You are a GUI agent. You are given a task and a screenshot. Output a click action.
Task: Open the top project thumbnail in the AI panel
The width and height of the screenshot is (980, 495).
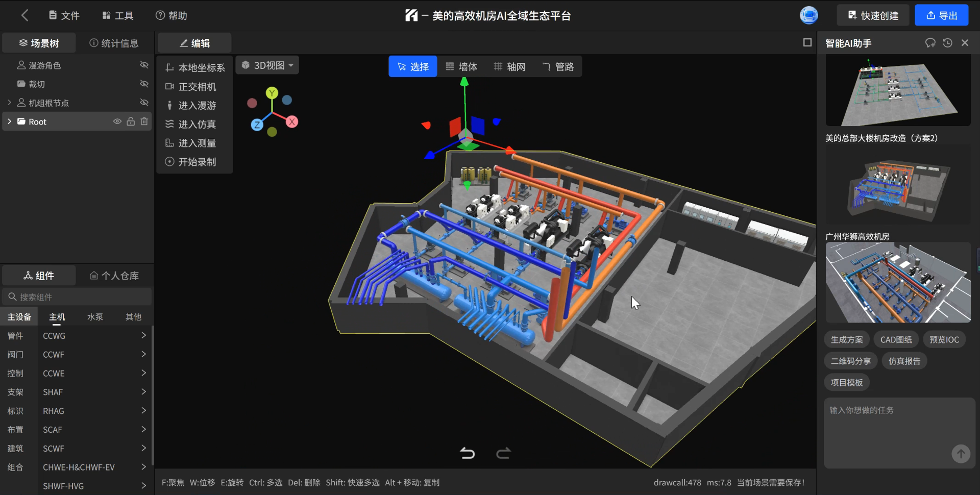[x=898, y=90]
